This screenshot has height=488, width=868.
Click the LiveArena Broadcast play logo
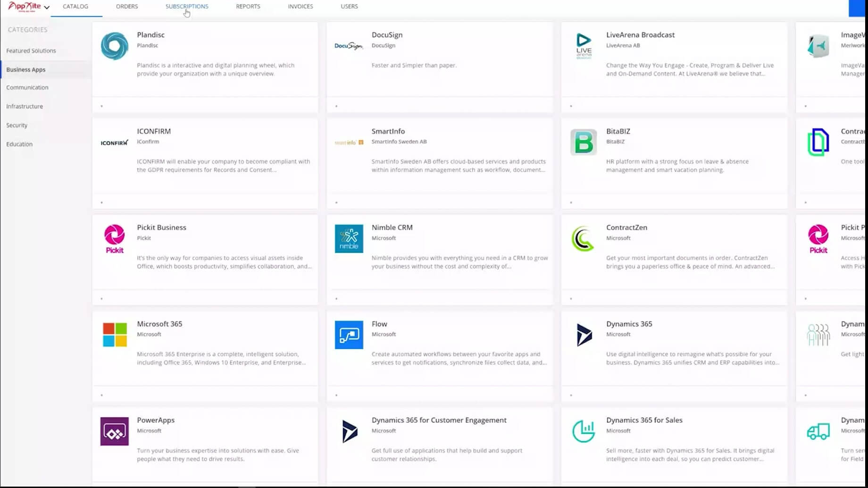584,46
